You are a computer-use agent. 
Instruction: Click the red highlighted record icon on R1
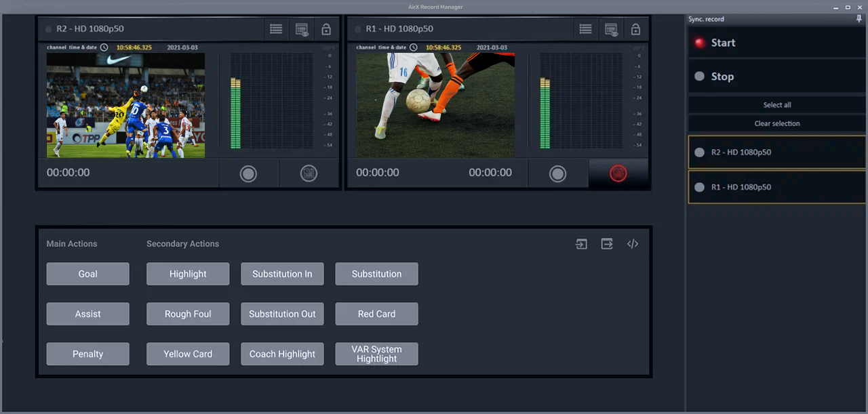pyautogui.click(x=618, y=173)
